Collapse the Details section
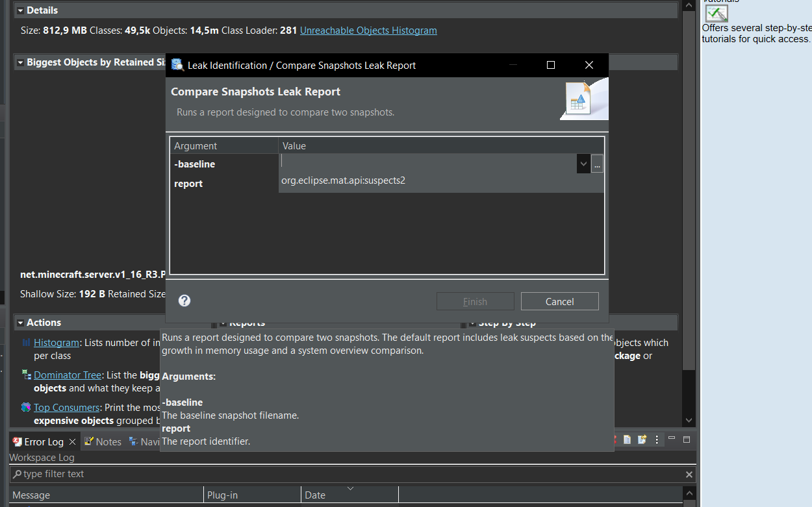 point(21,10)
